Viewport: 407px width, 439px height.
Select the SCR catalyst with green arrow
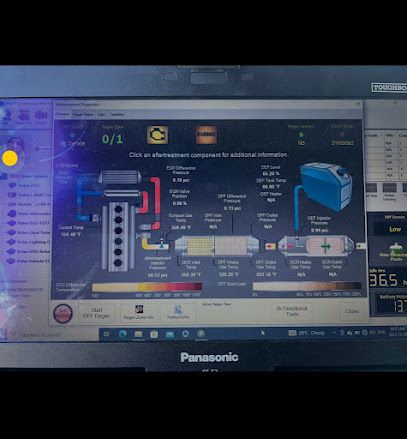click(325, 246)
